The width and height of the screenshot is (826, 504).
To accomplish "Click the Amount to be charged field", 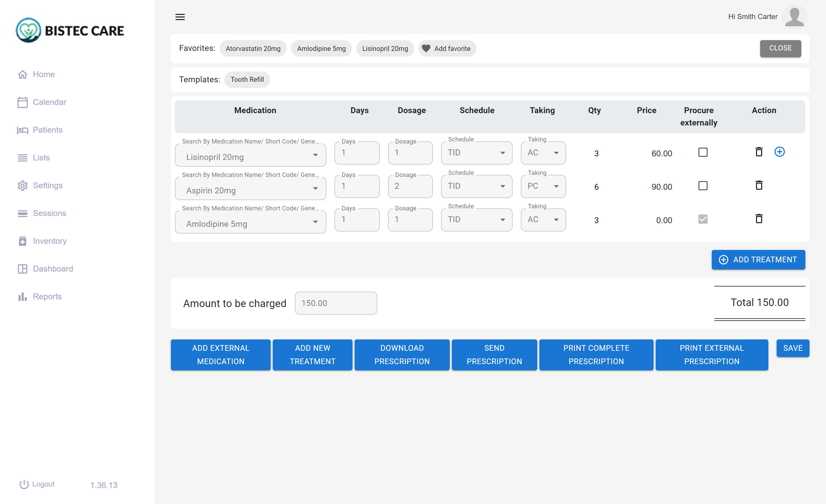I will tap(336, 303).
